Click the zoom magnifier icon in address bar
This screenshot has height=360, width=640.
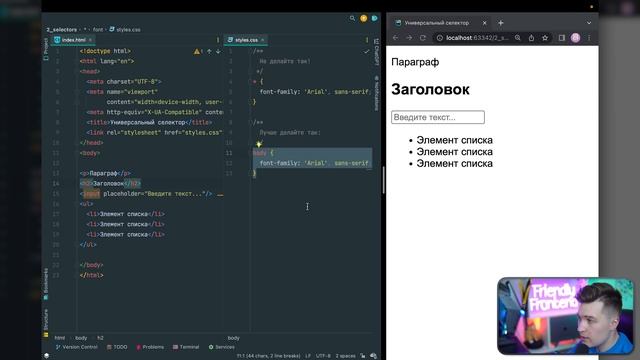[x=518, y=38]
